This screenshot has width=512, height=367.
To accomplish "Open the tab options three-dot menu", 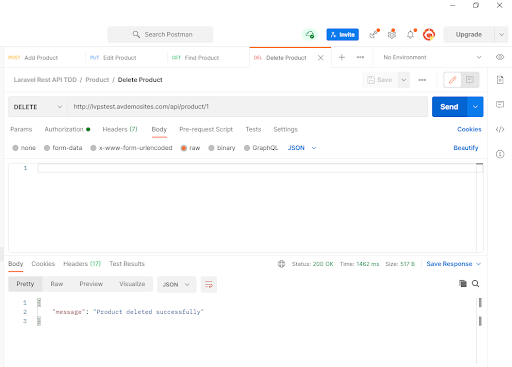I will click(360, 57).
